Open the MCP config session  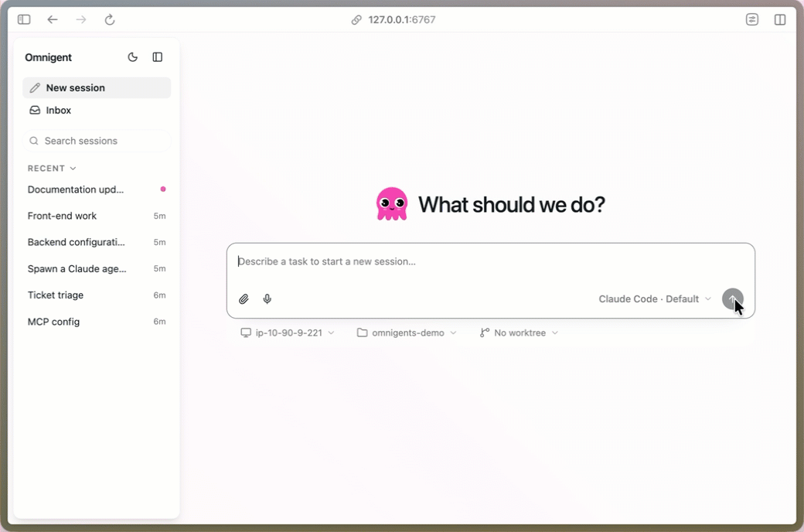point(97,322)
